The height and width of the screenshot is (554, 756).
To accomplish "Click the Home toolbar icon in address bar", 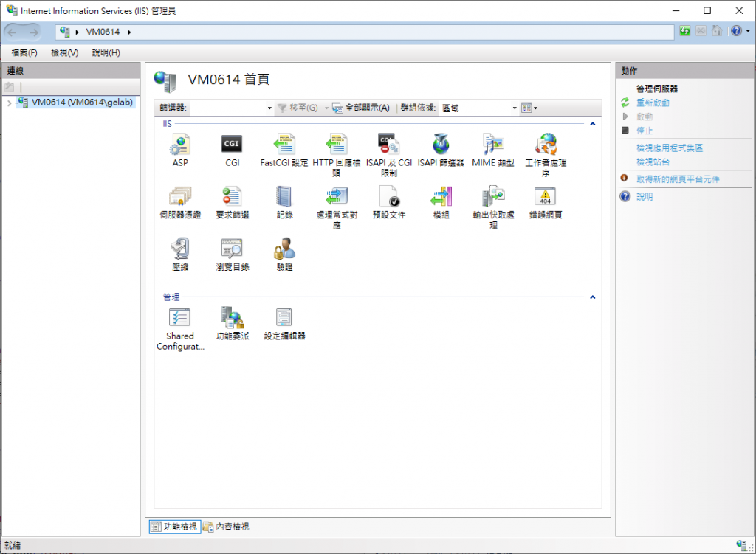I will (717, 31).
